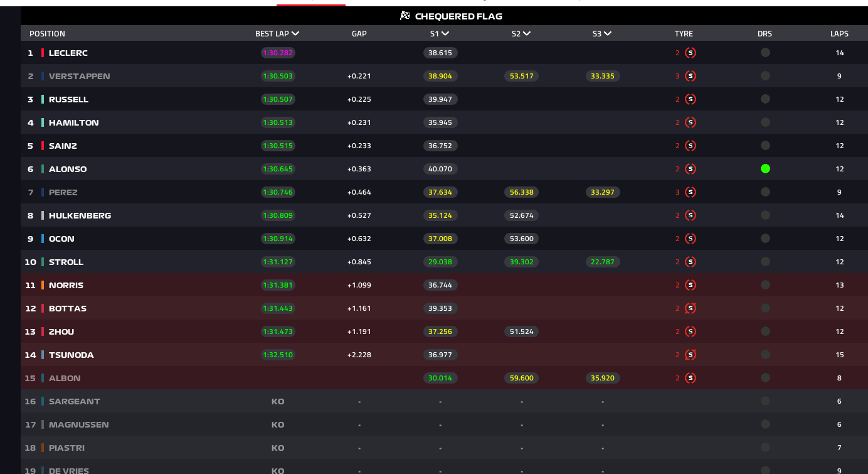Click Leclerc's S1 time 38.615
Image resolution: width=868 pixels, height=474 pixels.
click(x=440, y=53)
